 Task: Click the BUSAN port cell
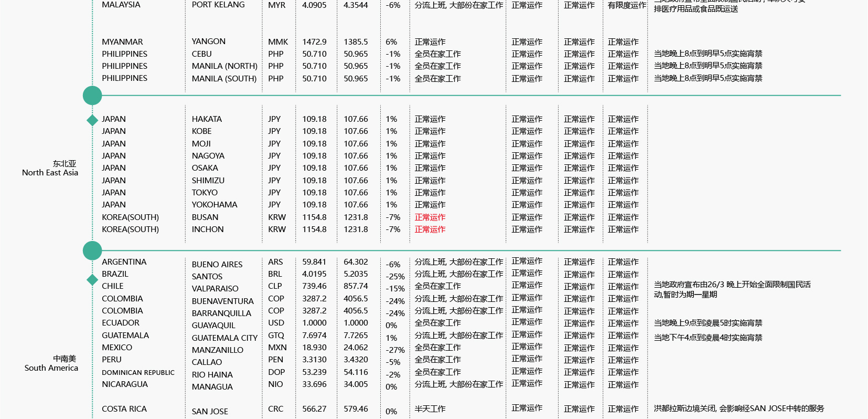point(205,217)
